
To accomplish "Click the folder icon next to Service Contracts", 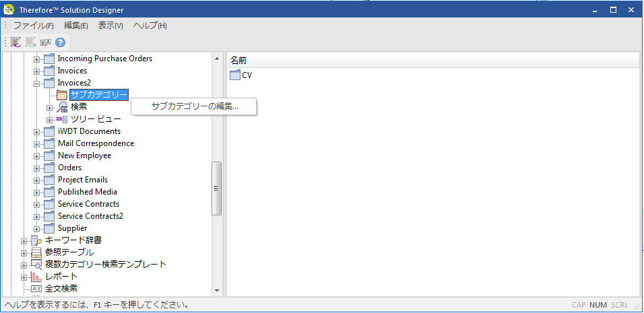I will click(x=49, y=204).
